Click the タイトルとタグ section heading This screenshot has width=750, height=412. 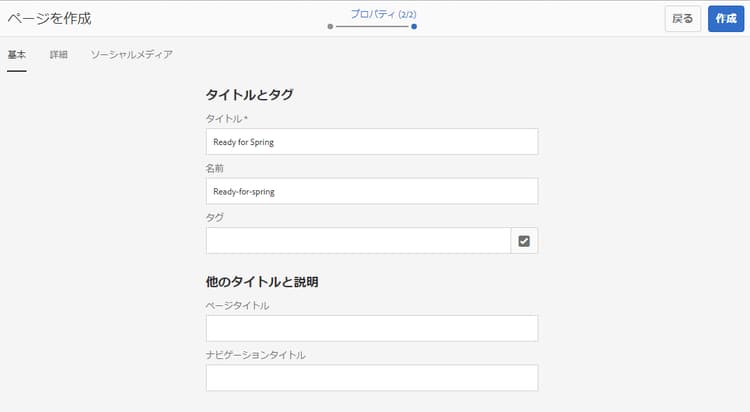tap(249, 95)
